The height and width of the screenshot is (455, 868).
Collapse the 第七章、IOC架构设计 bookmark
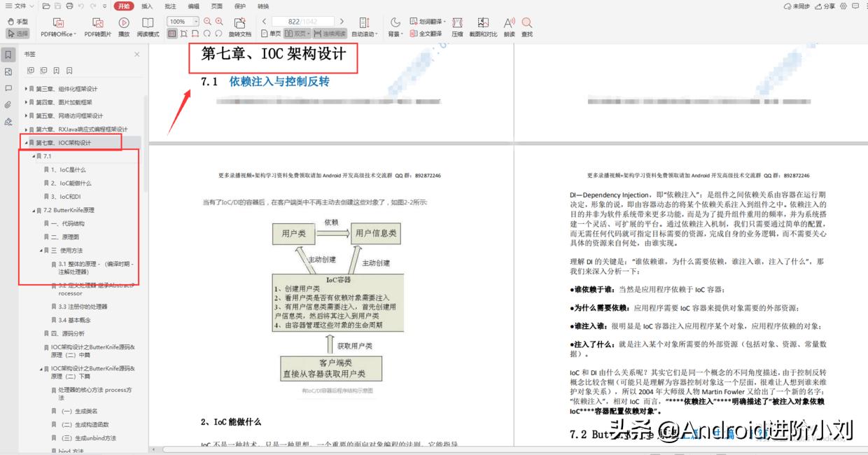point(26,142)
